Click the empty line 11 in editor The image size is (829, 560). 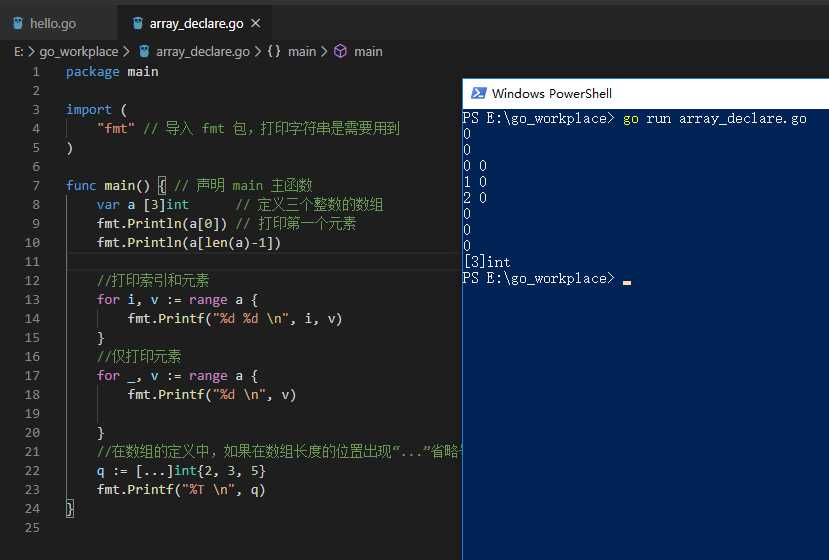[263, 262]
